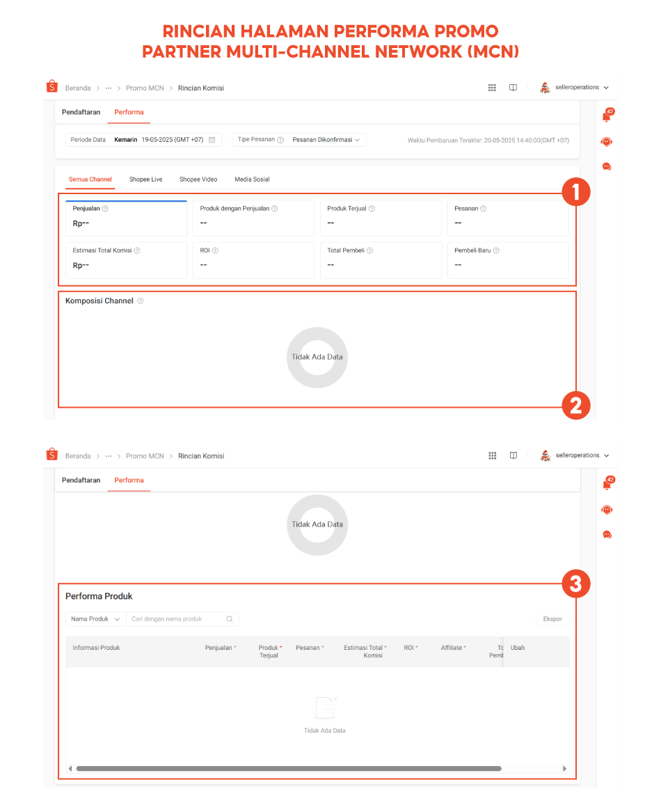Expand the Nama Produk dropdown
This screenshot has height=812, width=661.
tap(96, 619)
